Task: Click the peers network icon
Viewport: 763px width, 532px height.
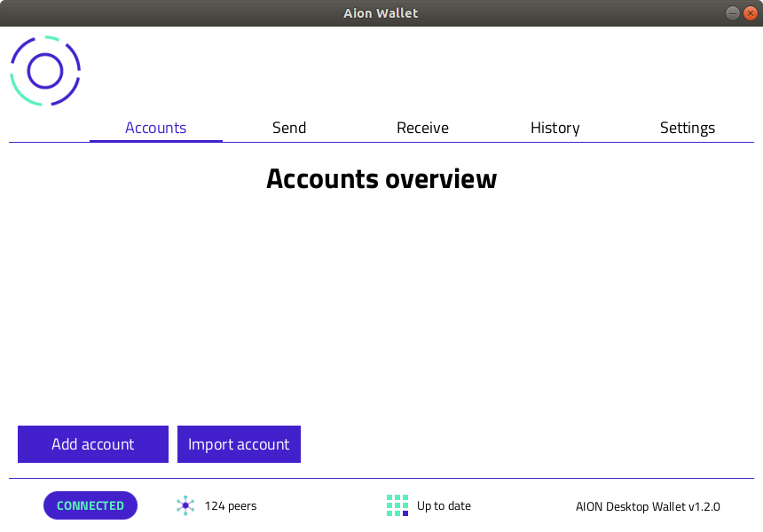Action: [185, 505]
